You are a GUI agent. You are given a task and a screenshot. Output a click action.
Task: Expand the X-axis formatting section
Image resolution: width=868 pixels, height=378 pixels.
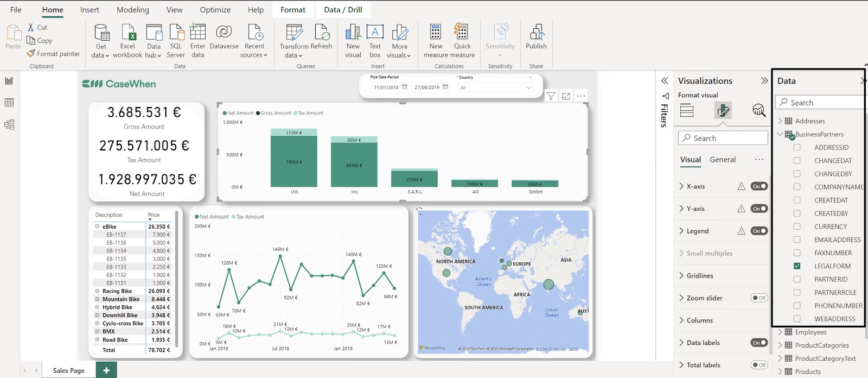[681, 186]
